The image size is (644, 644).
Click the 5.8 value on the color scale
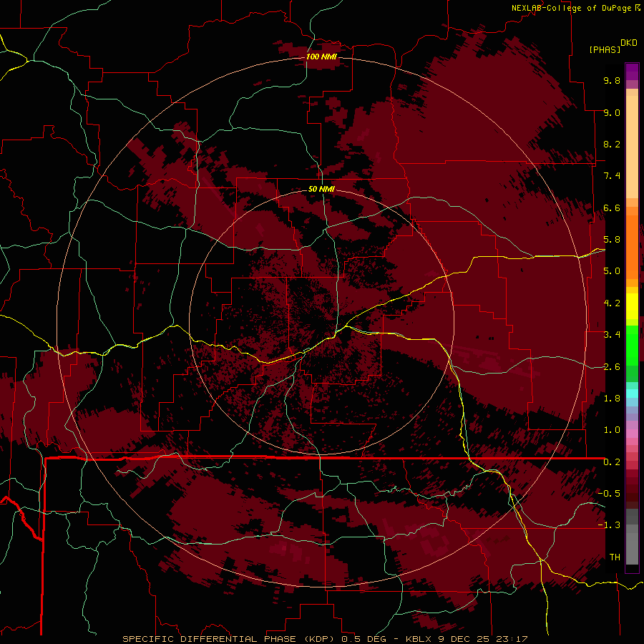(x=612, y=240)
